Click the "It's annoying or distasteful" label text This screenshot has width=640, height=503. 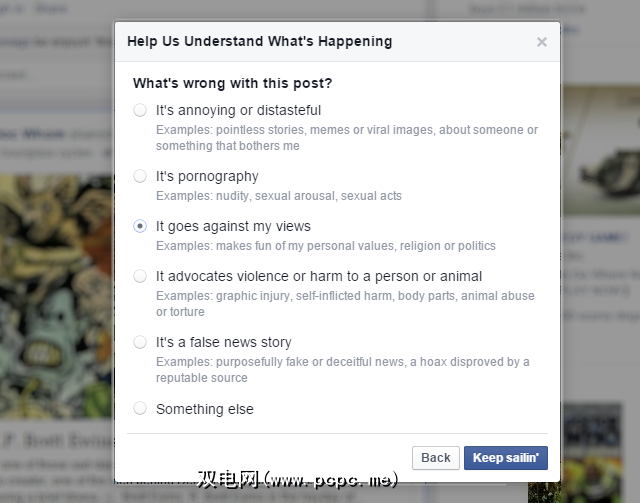click(x=238, y=110)
